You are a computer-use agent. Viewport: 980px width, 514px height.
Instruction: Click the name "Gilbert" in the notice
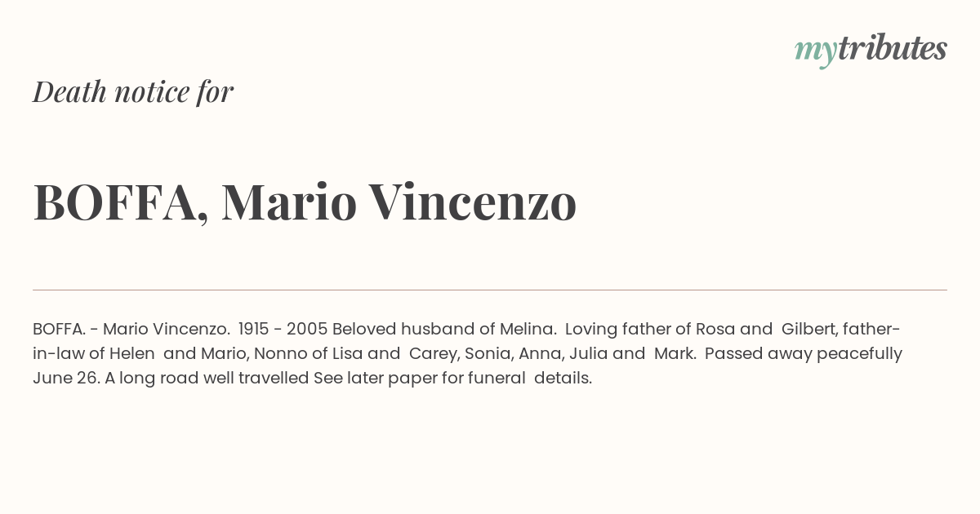[x=808, y=330]
